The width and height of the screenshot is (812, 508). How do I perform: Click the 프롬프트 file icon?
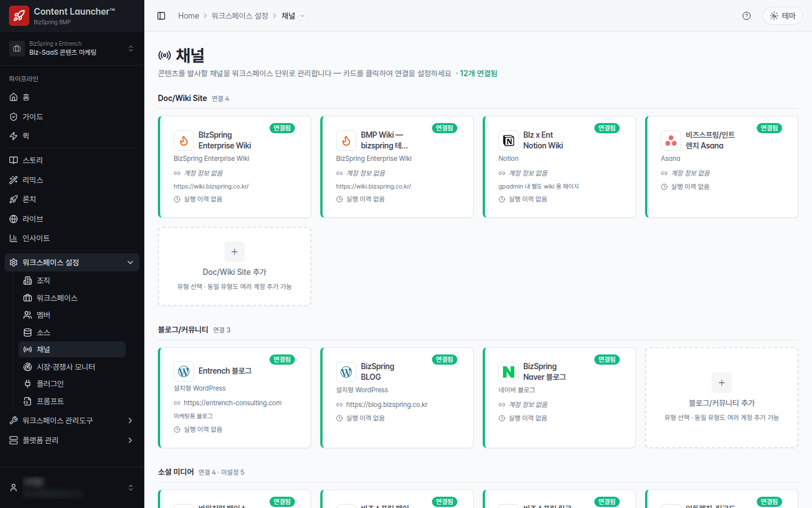click(28, 401)
